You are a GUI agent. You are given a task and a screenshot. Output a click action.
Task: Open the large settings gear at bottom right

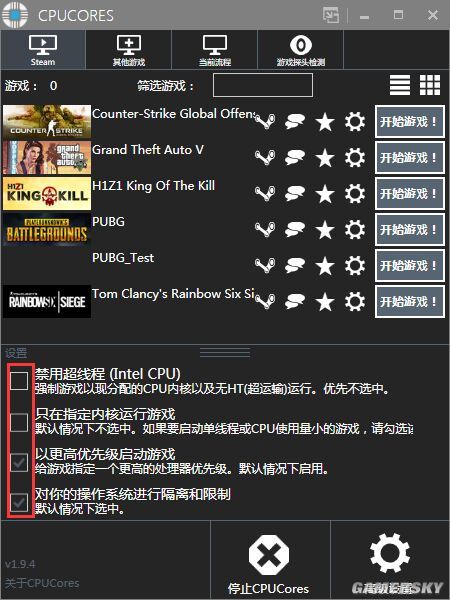[x=390, y=553]
